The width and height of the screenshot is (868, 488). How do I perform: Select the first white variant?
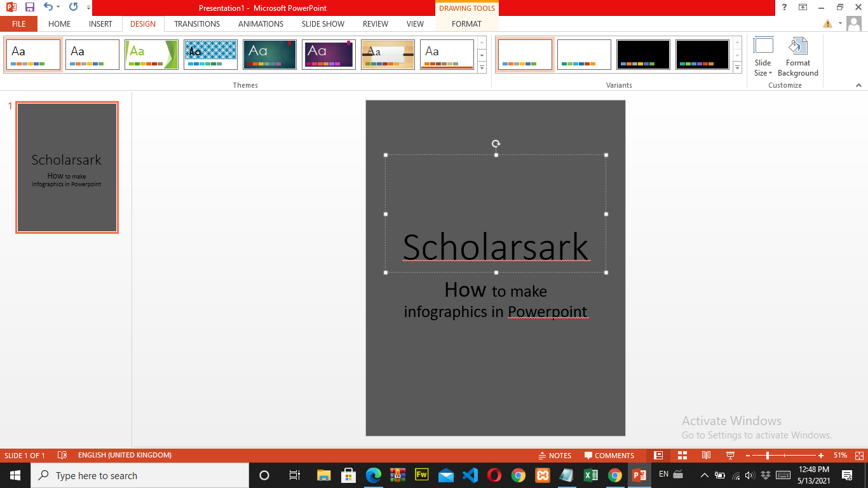tap(525, 55)
